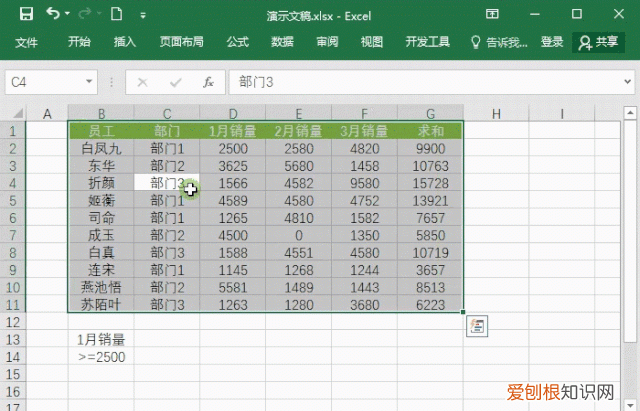Click cell containing 姬蘅
The image size is (640, 411).
point(101,200)
